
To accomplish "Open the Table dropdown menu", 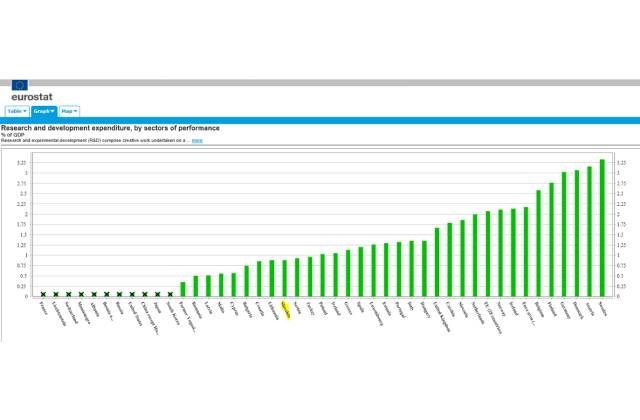I will pos(16,111).
